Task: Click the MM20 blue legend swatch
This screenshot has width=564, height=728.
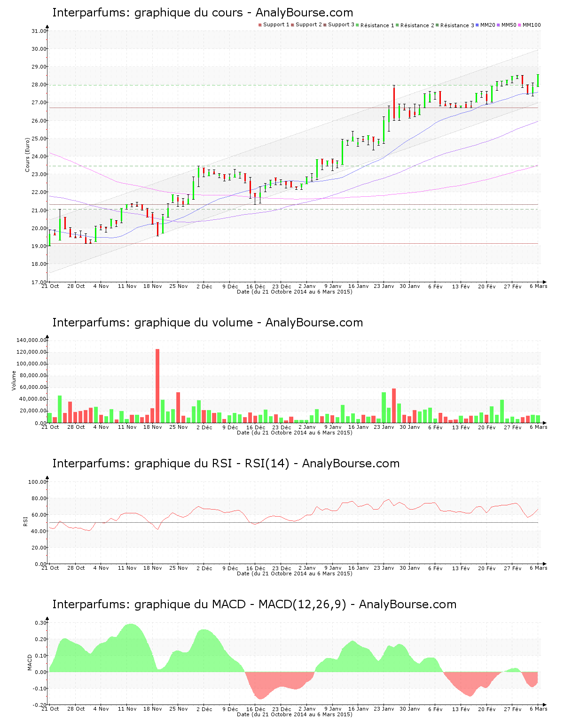Action: [x=477, y=25]
